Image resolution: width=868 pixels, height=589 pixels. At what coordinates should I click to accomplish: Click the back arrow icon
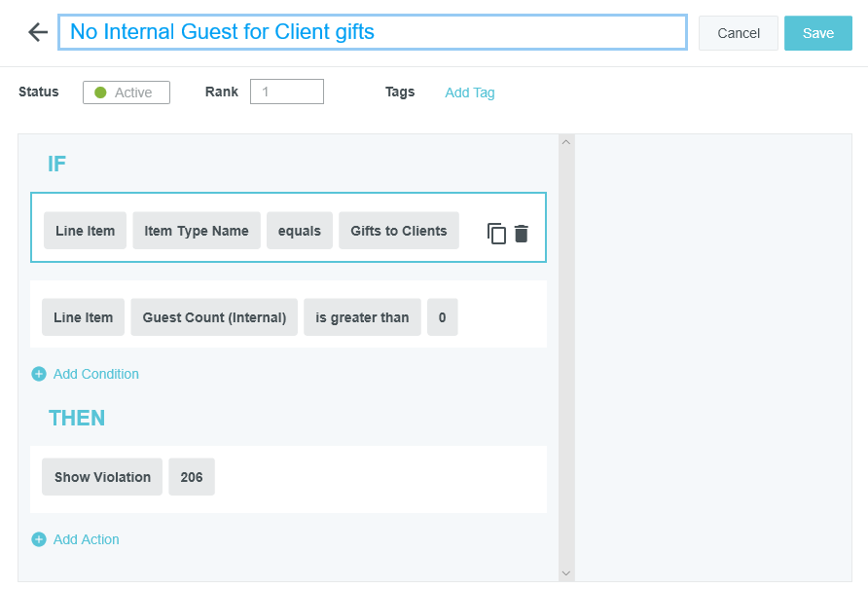pos(38,32)
